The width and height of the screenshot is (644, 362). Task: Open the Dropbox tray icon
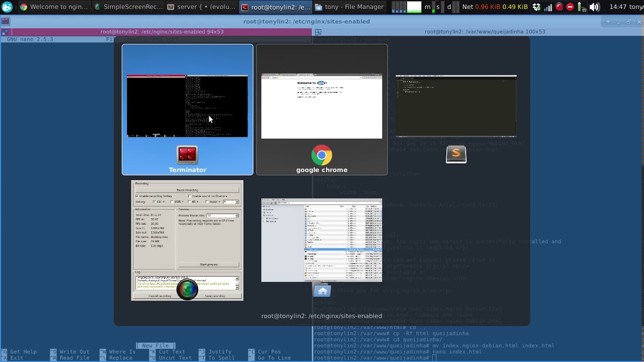coord(536,7)
